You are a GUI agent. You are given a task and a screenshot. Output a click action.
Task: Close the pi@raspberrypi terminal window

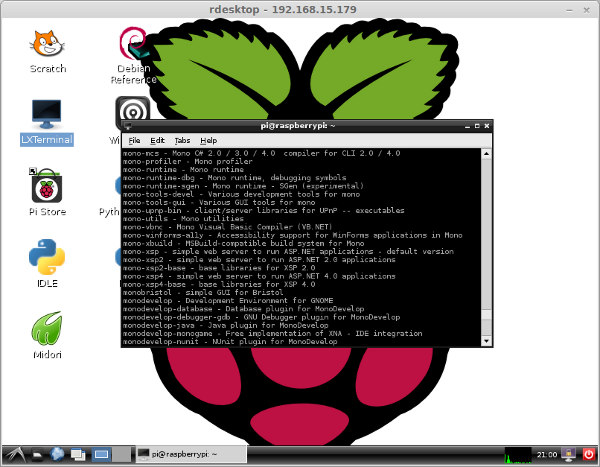click(x=487, y=126)
